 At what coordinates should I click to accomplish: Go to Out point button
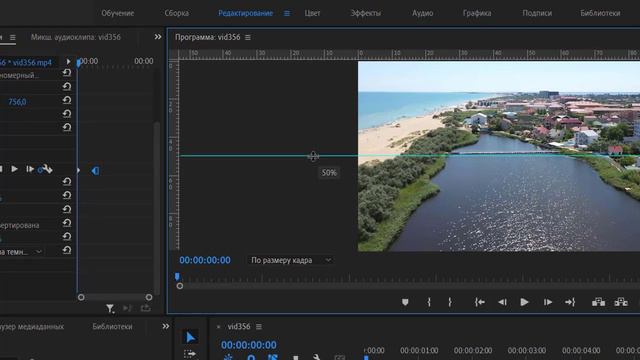coord(570,302)
